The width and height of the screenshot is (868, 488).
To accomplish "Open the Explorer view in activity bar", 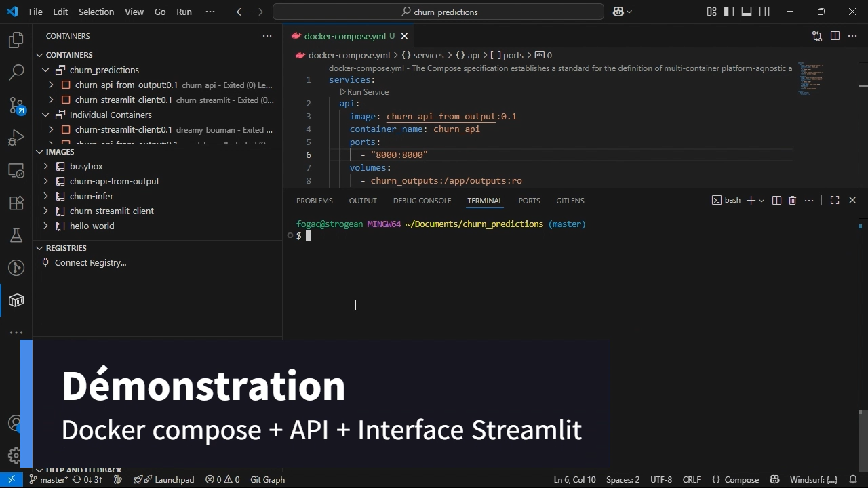I will click(x=16, y=41).
